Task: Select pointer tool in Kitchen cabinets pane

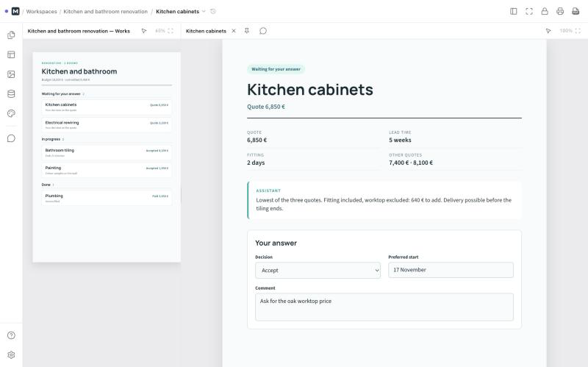Action: point(548,31)
